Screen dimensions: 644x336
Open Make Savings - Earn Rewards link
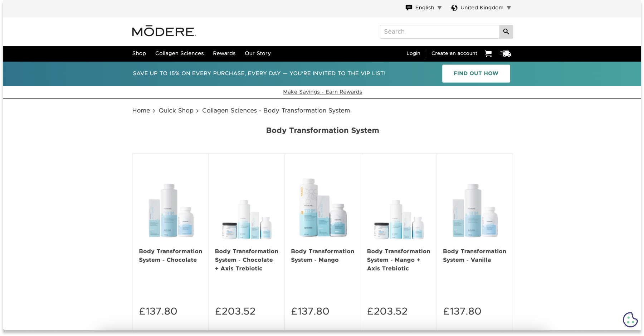coord(323,92)
